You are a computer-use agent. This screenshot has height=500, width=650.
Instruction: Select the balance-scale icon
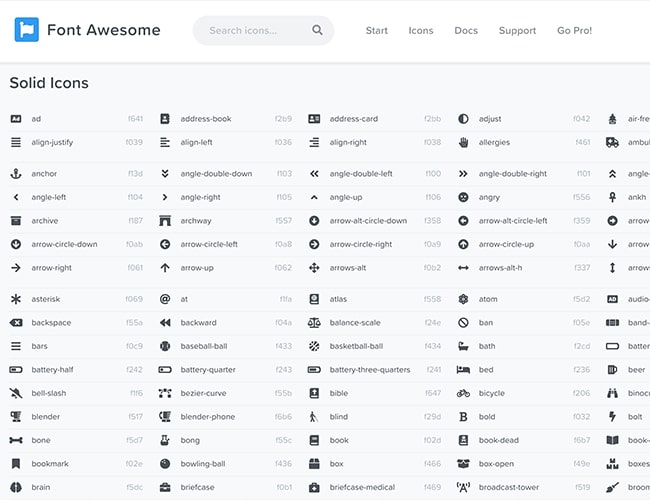coord(314,323)
